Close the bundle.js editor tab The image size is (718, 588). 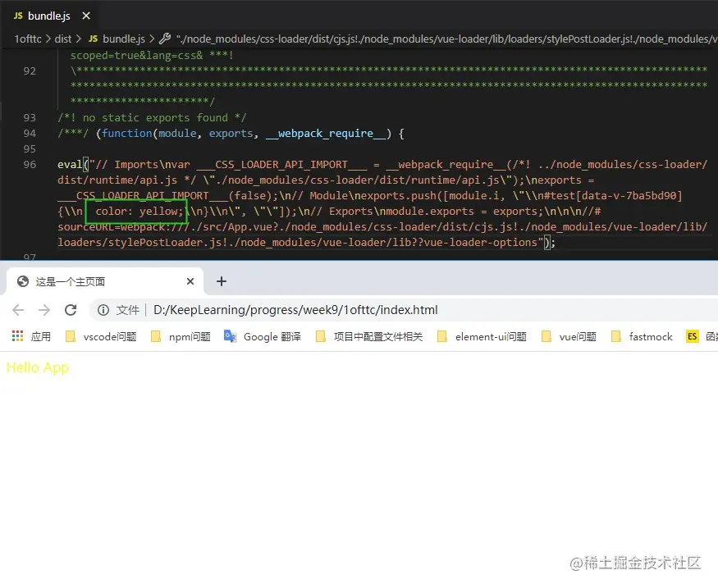[x=85, y=16]
